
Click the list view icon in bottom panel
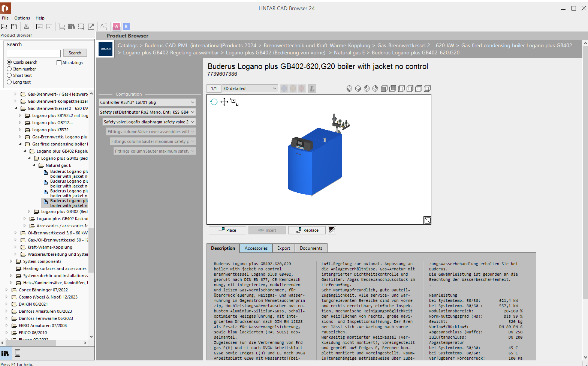(18, 353)
